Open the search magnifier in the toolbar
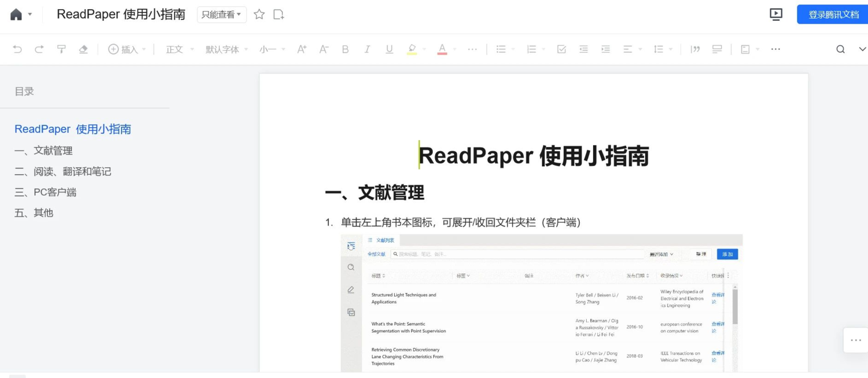Screen dimensions: 868x378 841,49
